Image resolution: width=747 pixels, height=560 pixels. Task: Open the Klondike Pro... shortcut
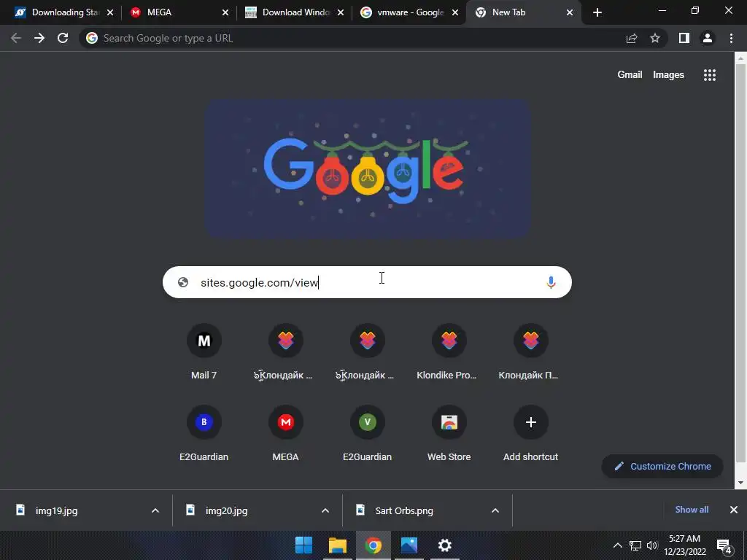[449, 352]
